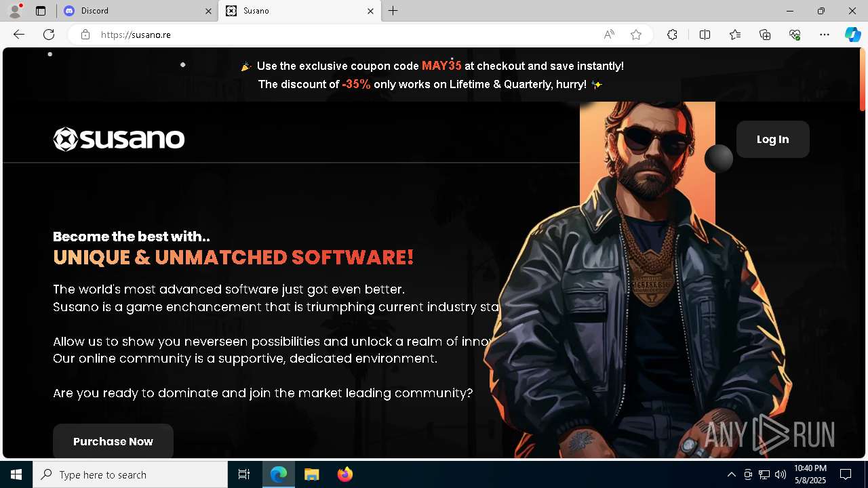Click the Become the best with.. text
The width and height of the screenshot is (868, 488).
point(132,237)
